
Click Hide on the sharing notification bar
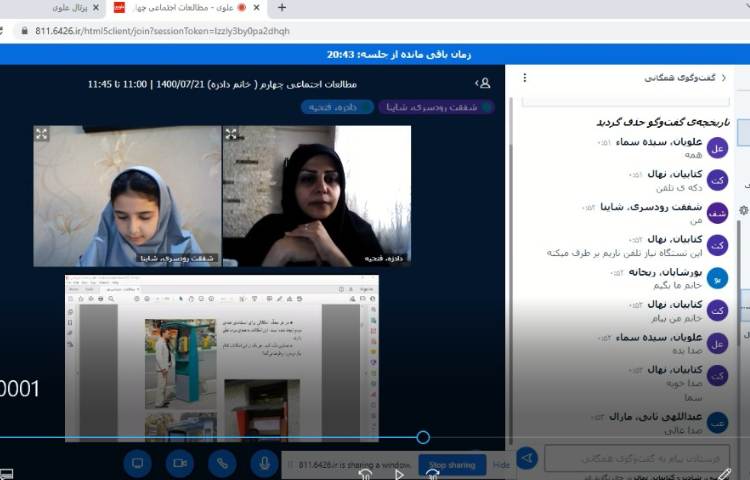coord(501,465)
